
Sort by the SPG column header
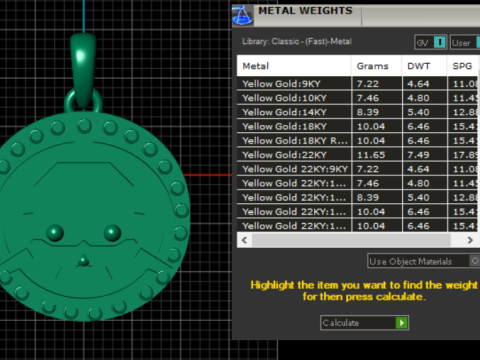click(463, 66)
